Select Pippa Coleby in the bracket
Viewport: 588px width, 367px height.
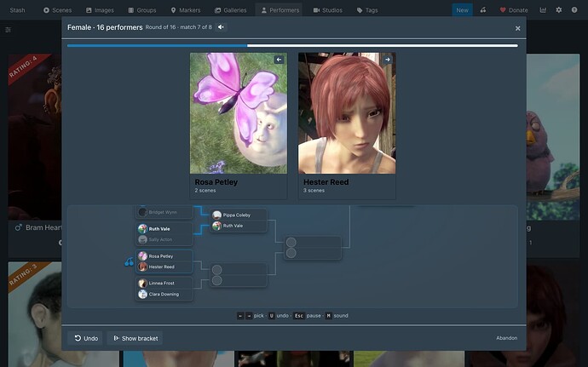coord(239,215)
